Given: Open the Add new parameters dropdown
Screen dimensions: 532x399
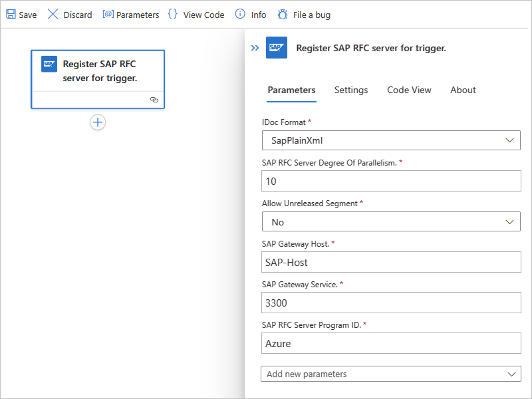Looking at the screenshot, I should tap(391, 374).
